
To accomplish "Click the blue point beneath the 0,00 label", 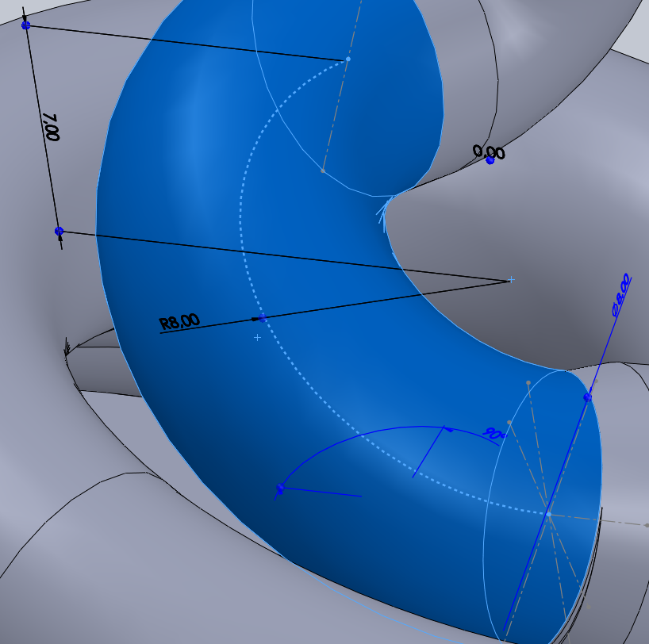I will 490,160.
